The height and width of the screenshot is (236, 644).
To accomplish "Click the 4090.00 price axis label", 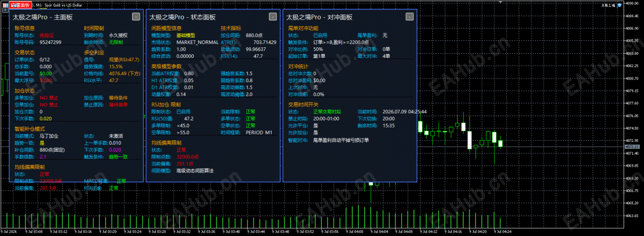I will [x=632, y=3].
